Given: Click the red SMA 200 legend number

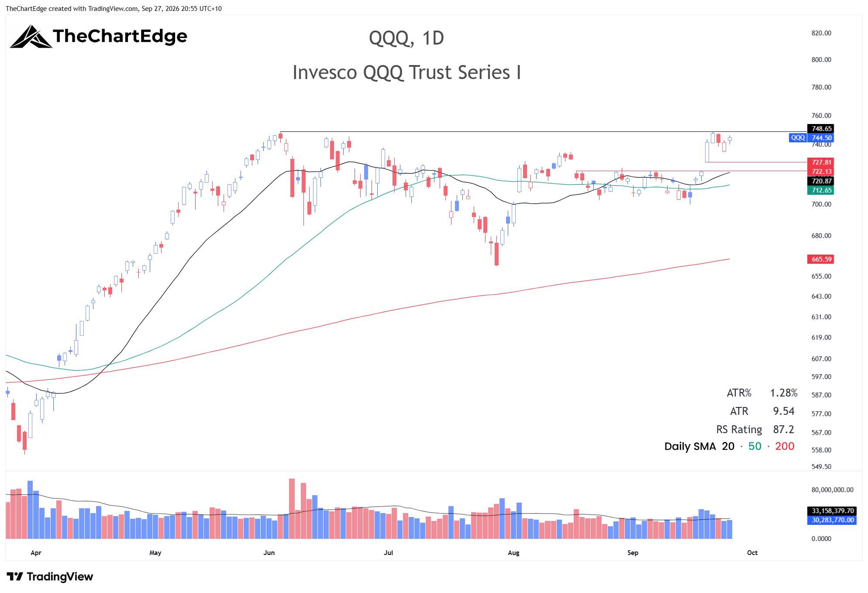Looking at the screenshot, I should [x=785, y=446].
